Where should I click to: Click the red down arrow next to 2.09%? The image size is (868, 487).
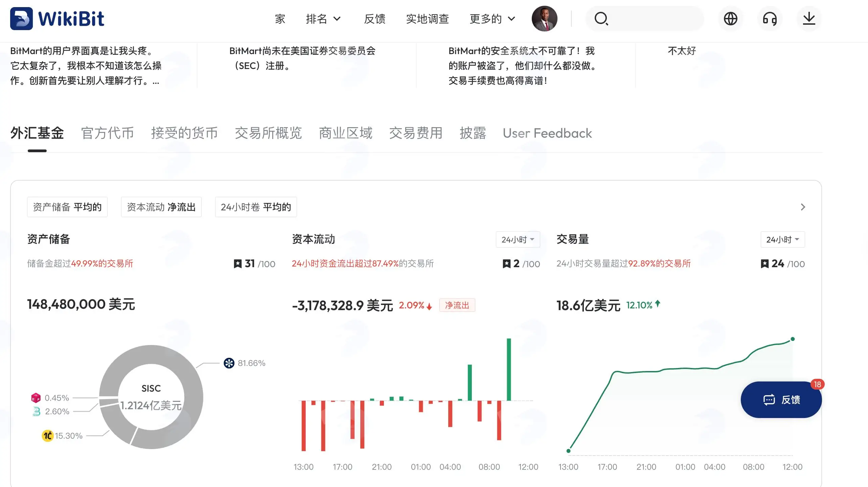[429, 306]
